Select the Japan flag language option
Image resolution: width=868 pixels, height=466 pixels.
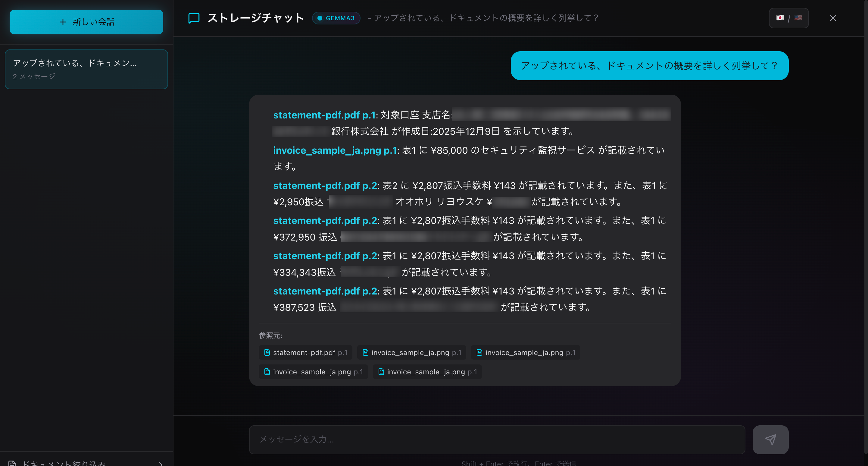pos(780,18)
